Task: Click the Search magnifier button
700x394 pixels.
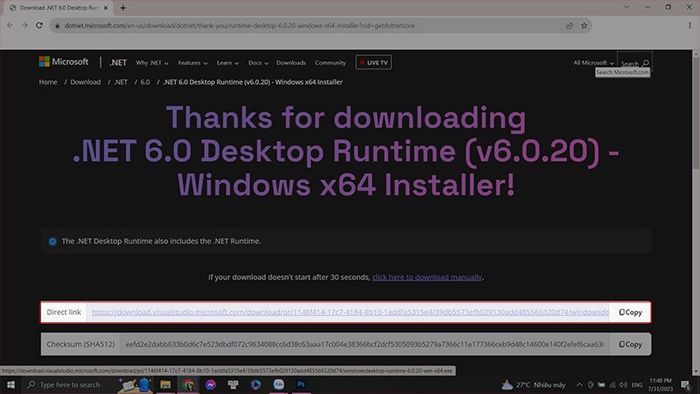Action: 635,63
